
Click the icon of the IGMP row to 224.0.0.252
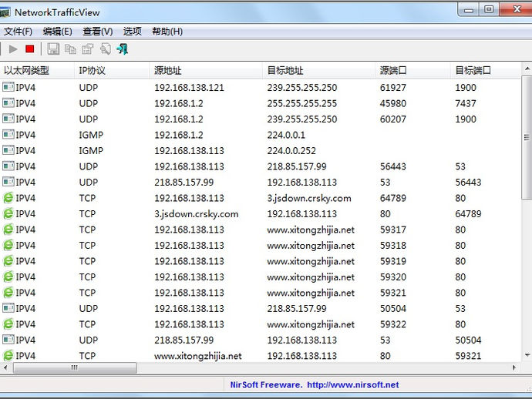click(x=8, y=150)
